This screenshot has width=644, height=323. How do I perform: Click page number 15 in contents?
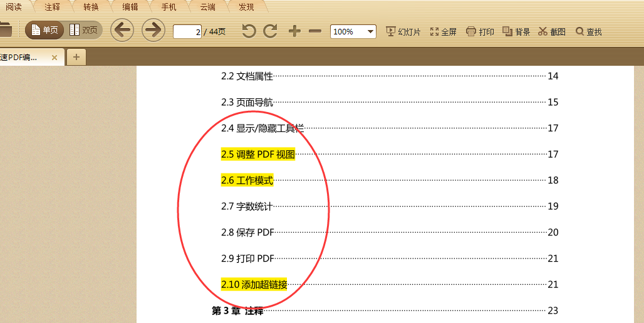click(x=553, y=102)
